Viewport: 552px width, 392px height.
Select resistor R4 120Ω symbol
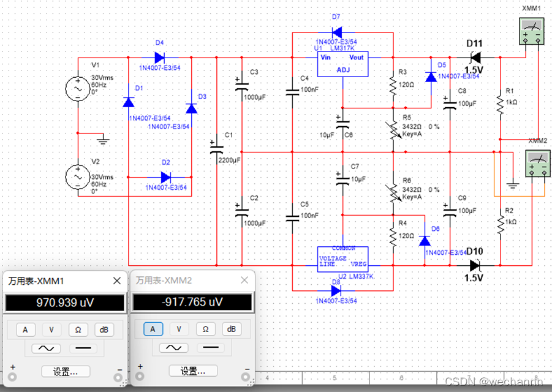[x=393, y=236]
